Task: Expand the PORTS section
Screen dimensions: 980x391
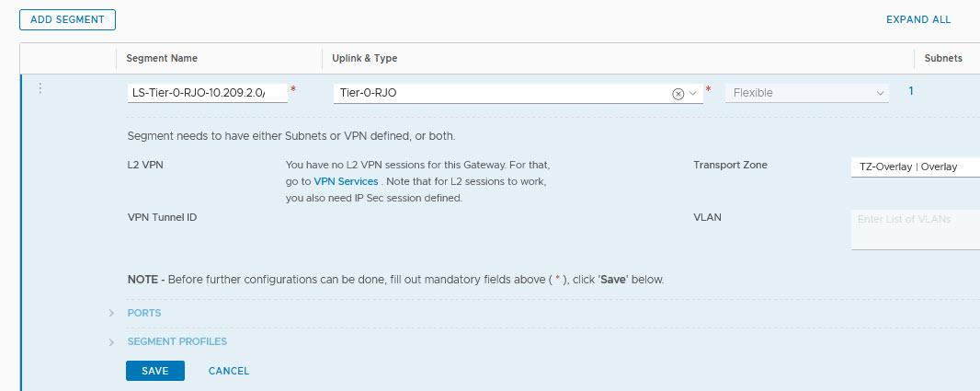Action: coord(143,313)
